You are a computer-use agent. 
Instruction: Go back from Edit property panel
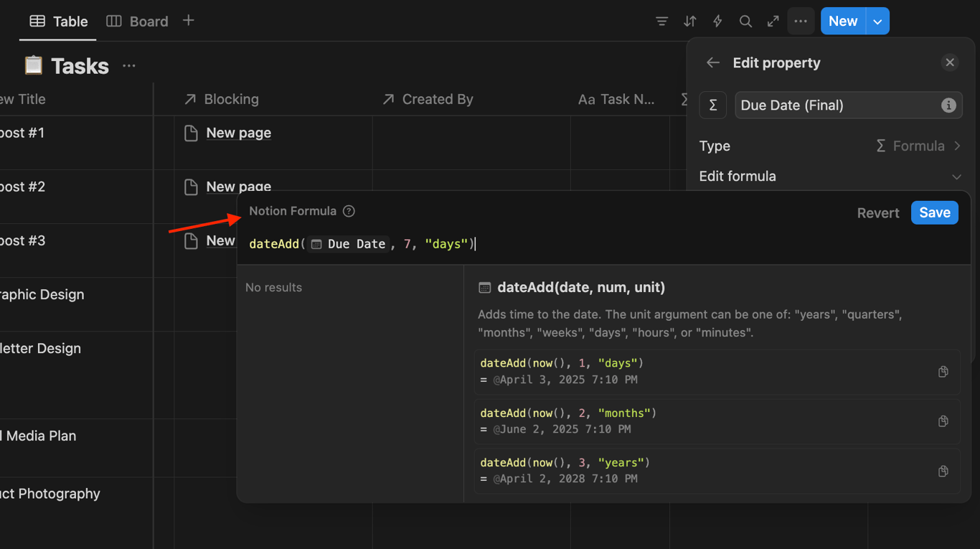tap(712, 63)
